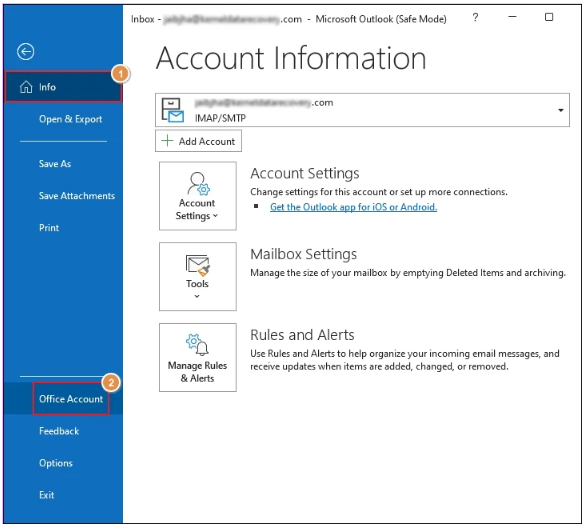Expand the account selector dropdown arrow
This screenshot has width=582, height=526.
(x=560, y=110)
